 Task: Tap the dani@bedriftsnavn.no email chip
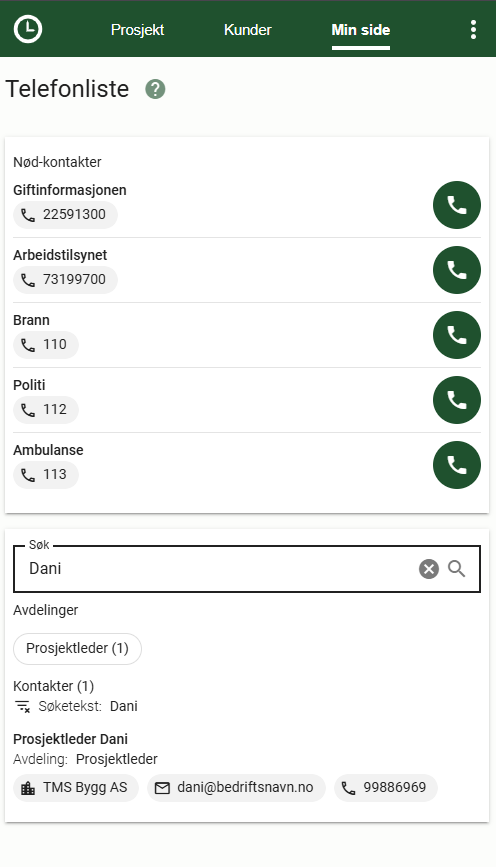tap(236, 788)
